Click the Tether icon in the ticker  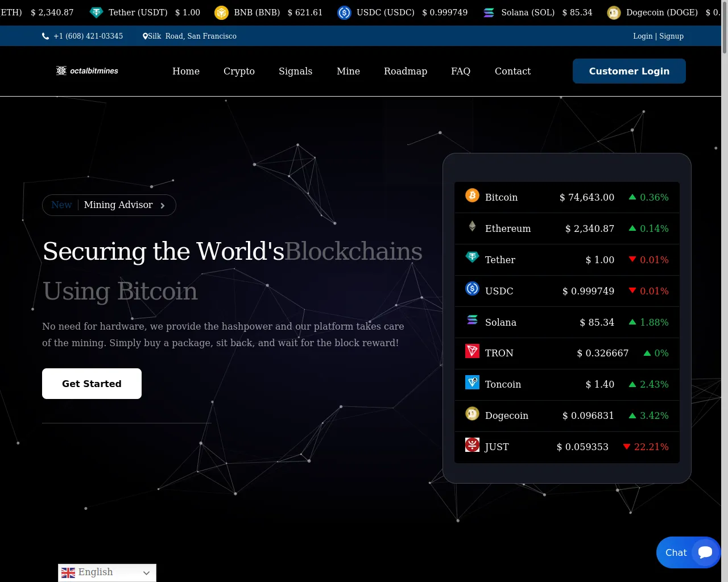(x=97, y=13)
